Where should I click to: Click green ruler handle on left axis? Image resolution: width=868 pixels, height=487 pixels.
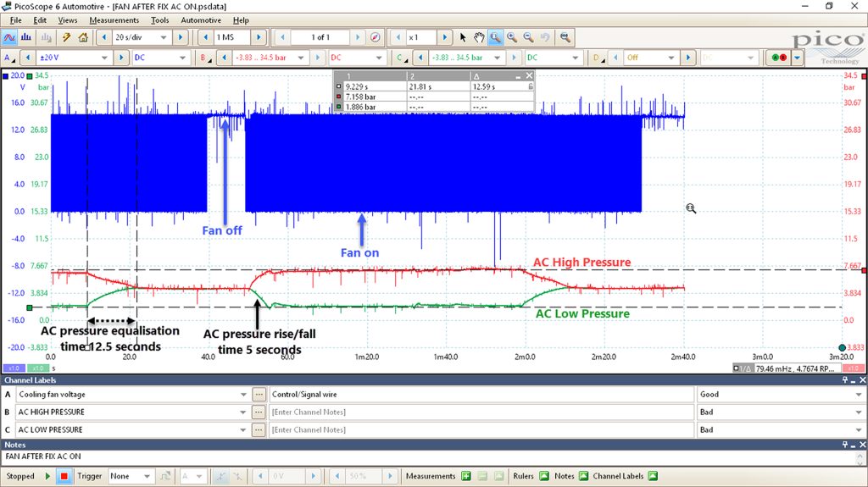(30, 307)
